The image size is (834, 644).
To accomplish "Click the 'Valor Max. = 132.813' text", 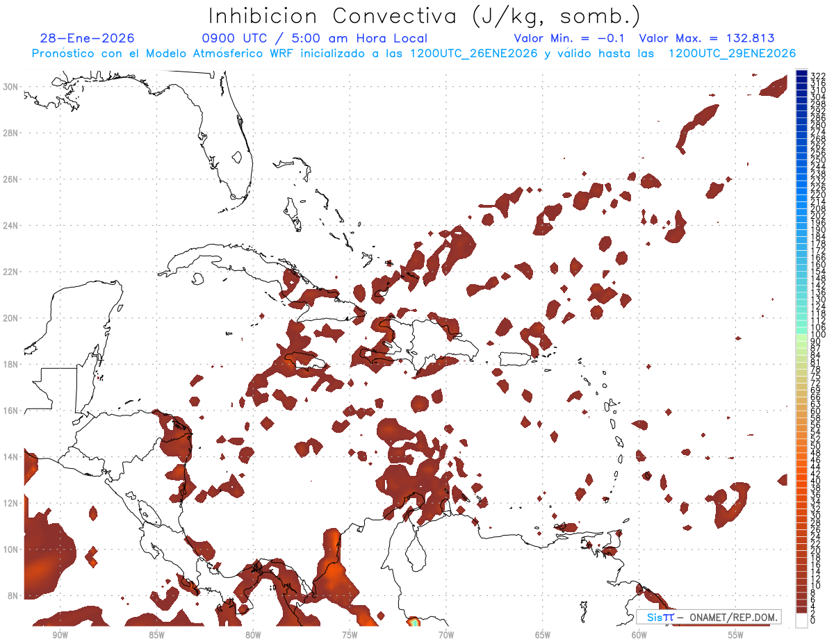I will (706, 38).
